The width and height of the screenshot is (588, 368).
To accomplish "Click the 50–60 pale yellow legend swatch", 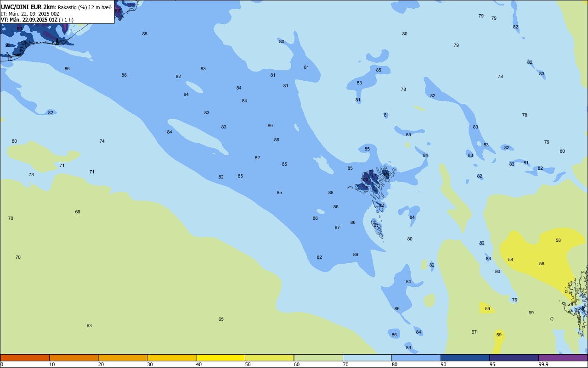I will (269, 357).
